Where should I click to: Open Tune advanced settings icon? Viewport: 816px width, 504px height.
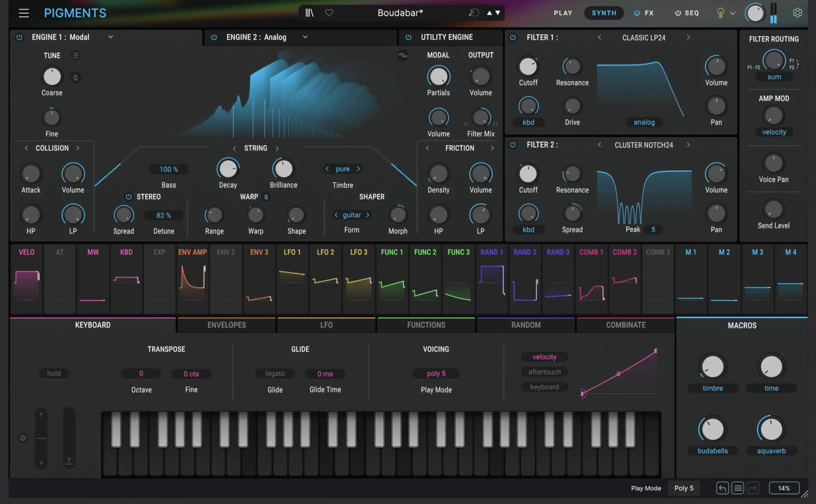(x=76, y=55)
